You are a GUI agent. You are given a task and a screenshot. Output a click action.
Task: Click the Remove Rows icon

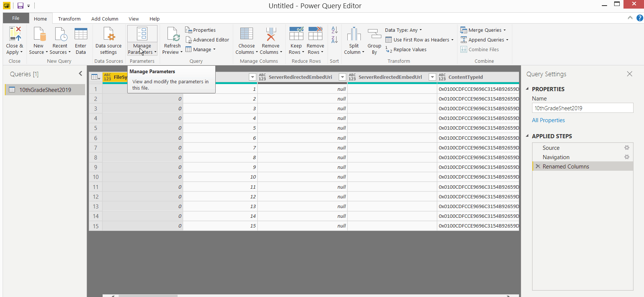(x=315, y=34)
